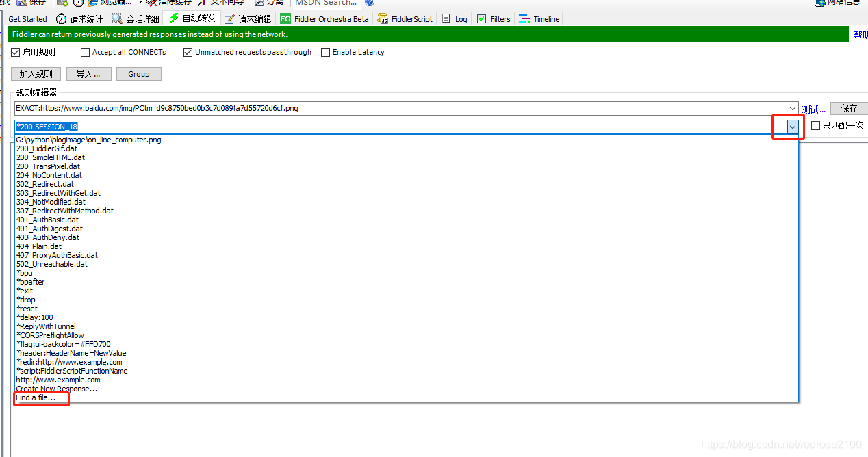
Task: Open the Filters tab
Action: [494, 19]
